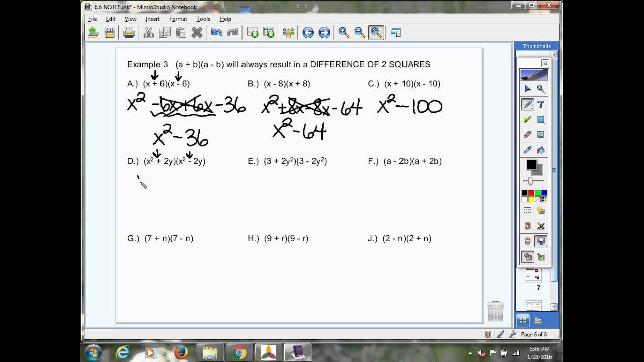The height and width of the screenshot is (362, 644).
Task: Choose the red color swatch
Action: pyautogui.click(x=531, y=193)
